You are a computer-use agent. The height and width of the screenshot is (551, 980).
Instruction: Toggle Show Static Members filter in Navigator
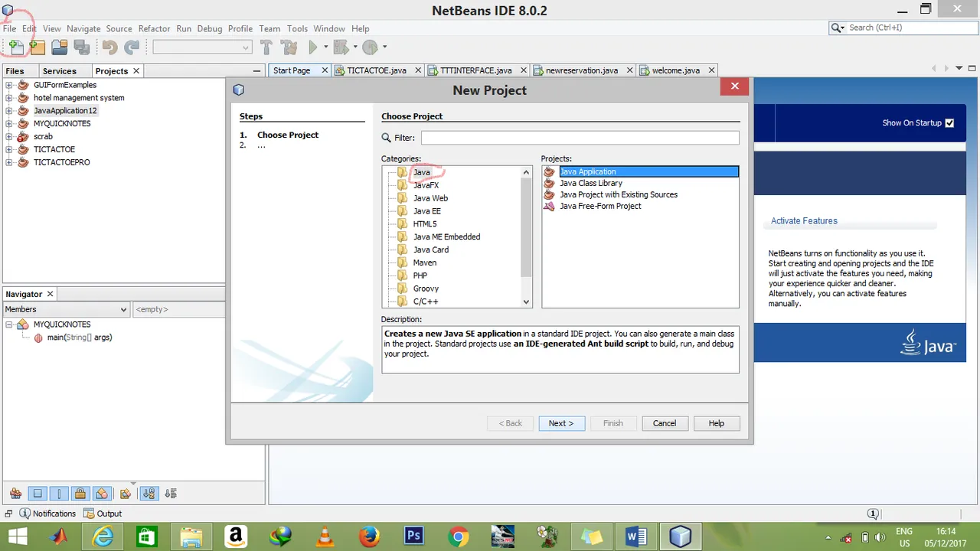click(59, 494)
